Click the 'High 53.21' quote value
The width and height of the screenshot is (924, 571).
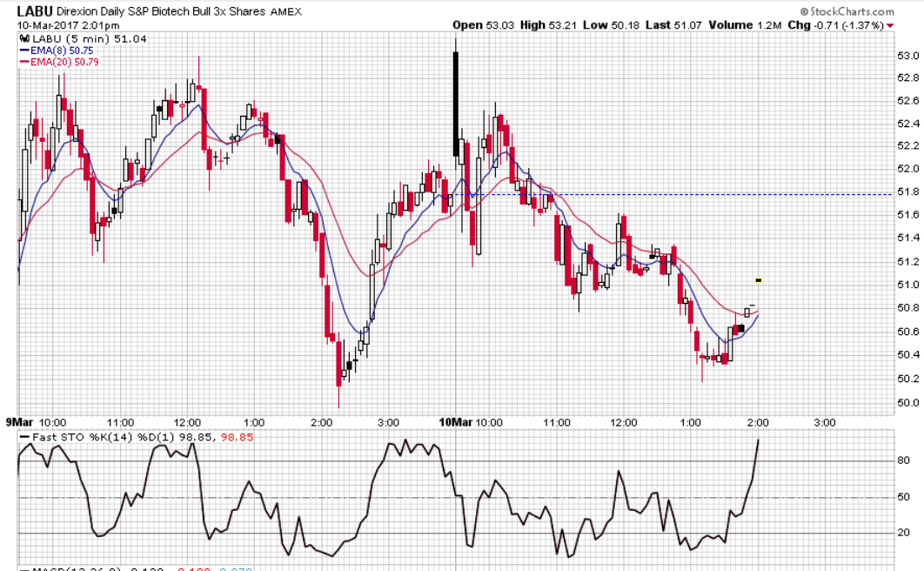[549, 25]
